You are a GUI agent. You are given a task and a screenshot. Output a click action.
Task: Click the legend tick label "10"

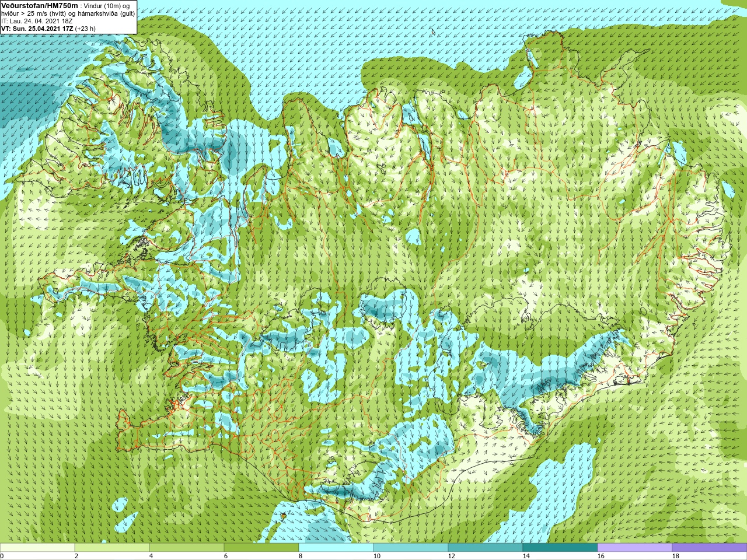click(x=376, y=556)
